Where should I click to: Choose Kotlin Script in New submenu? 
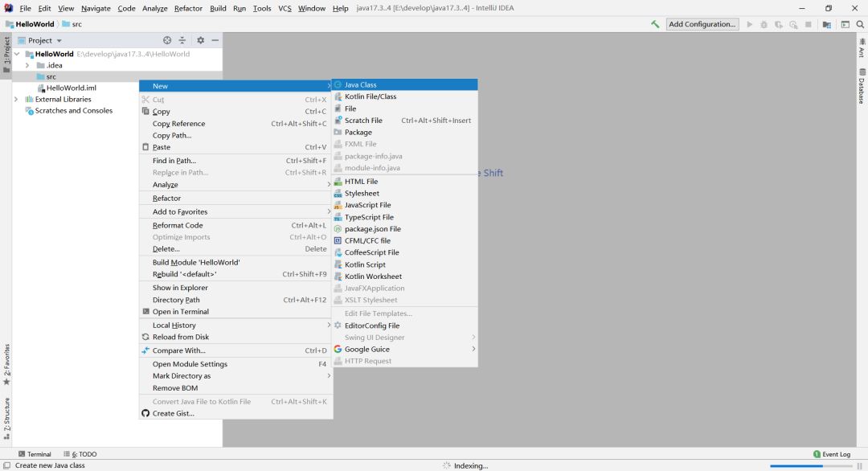[x=404, y=264]
